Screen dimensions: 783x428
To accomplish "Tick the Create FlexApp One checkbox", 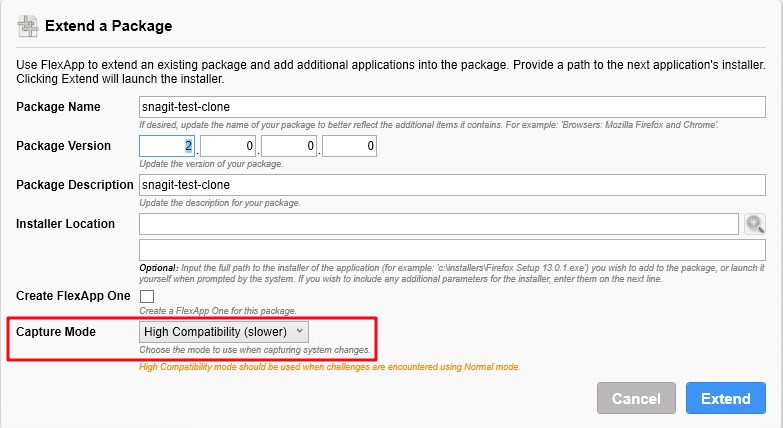I will coord(147,296).
